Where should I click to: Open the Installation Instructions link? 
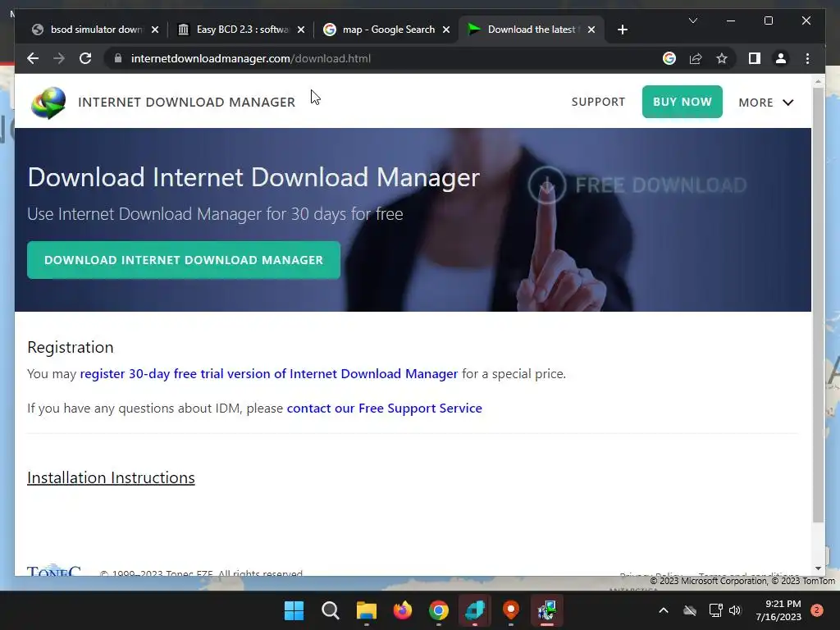tap(111, 478)
